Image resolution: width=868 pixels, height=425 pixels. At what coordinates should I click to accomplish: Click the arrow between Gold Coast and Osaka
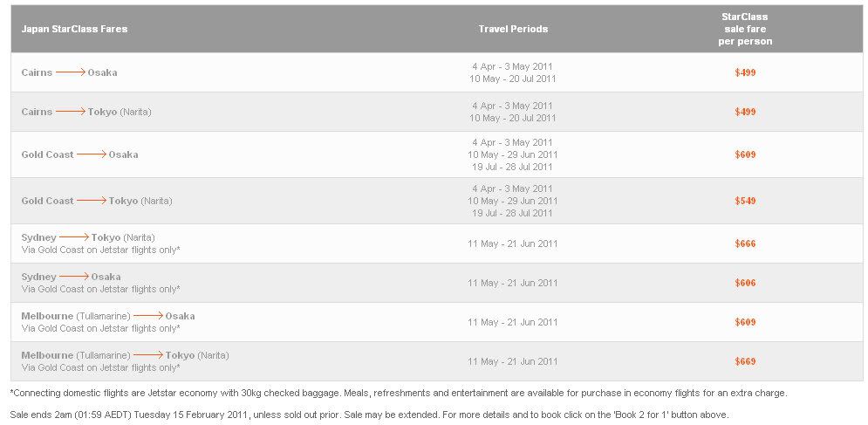tap(92, 154)
